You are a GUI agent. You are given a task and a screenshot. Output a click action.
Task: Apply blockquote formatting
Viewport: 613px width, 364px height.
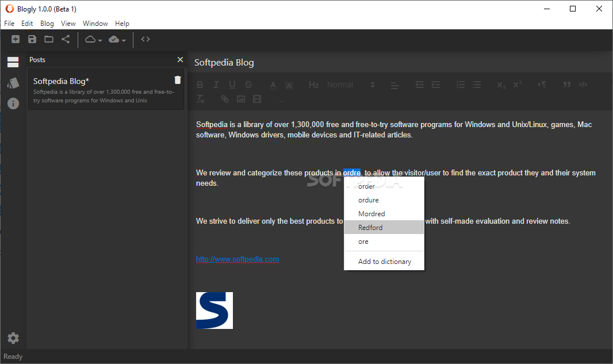[x=566, y=85]
